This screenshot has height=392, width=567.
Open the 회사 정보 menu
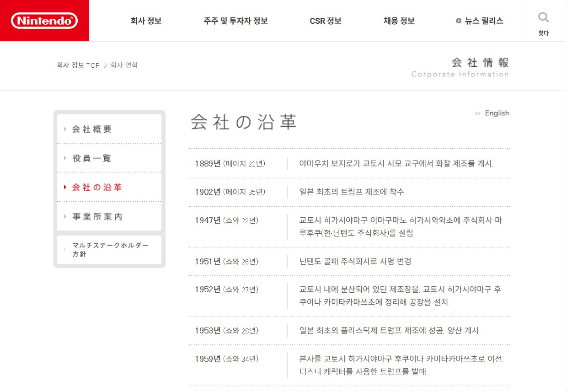pos(145,21)
